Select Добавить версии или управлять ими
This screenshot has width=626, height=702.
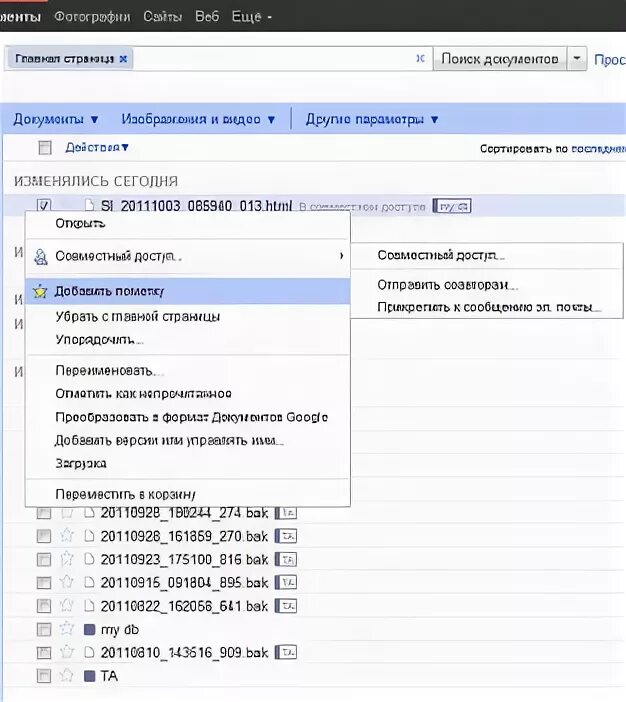click(187, 441)
